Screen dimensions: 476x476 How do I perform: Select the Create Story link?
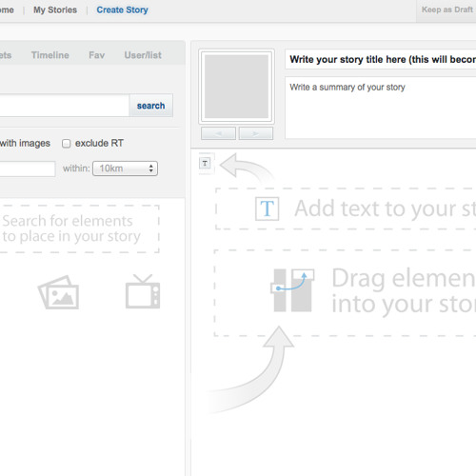(122, 10)
